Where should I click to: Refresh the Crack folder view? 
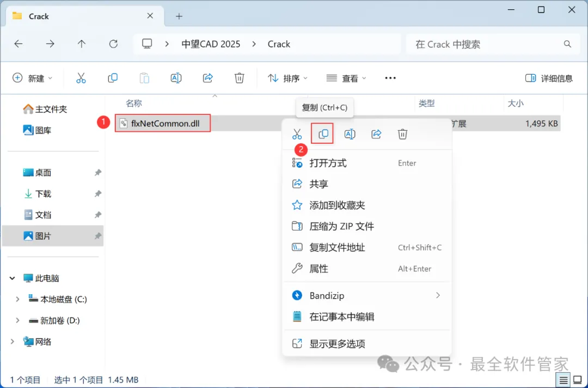(113, 44)
